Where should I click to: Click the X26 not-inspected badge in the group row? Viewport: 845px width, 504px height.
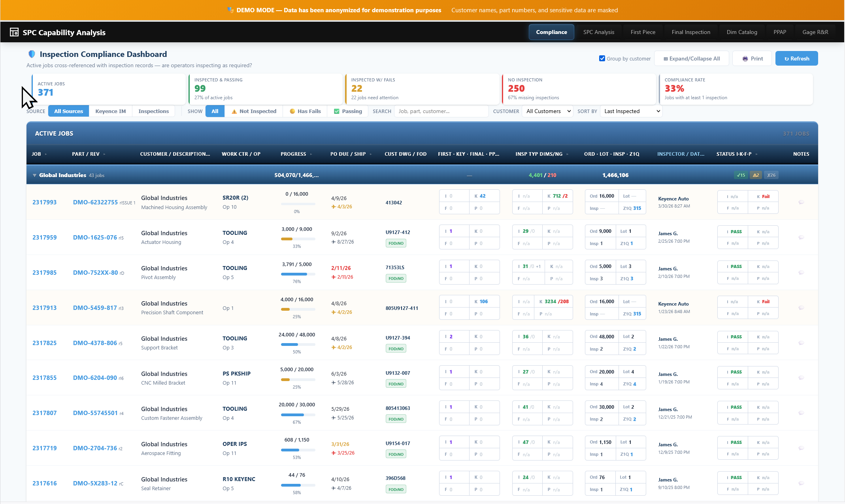(x=771, y=175)
